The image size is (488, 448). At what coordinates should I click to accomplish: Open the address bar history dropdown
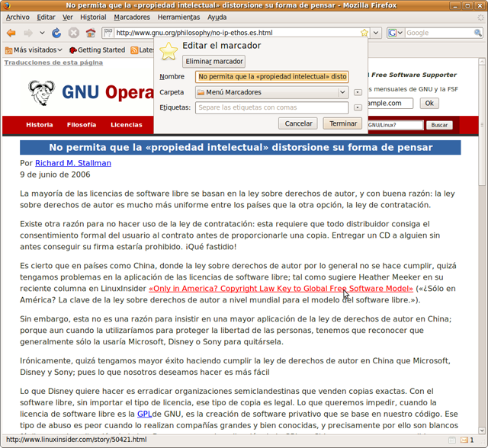(377, 33)
